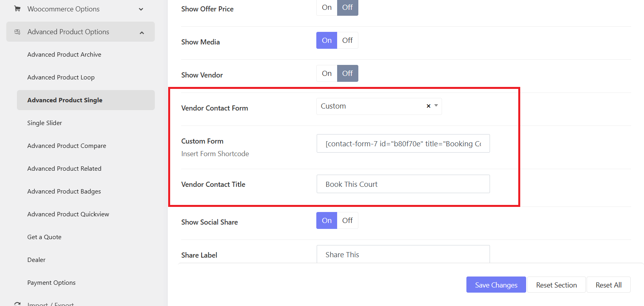The height and width of the screenshot is (306, 644).
Task: Select Single Slider in the sidebar
Action: click(x=44, y=123)
